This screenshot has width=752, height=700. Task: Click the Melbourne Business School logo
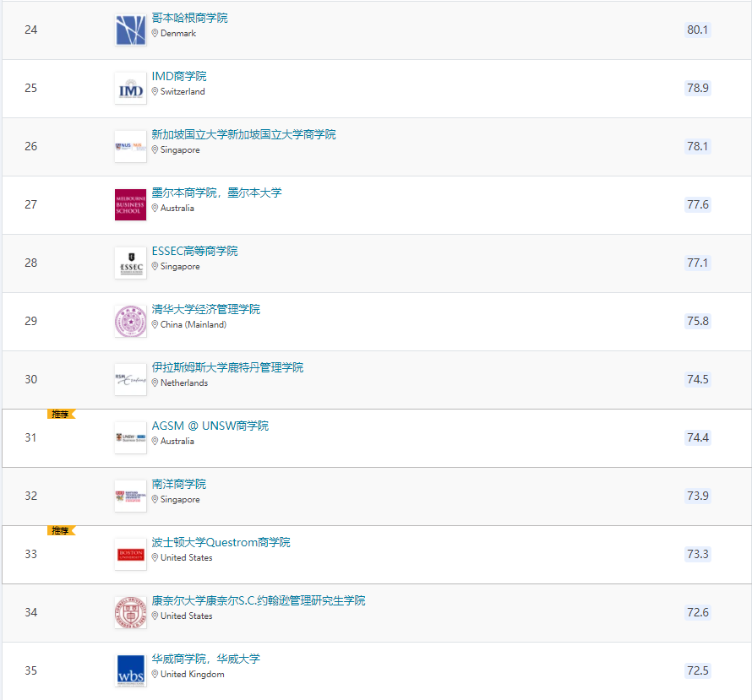click(130, 205)
